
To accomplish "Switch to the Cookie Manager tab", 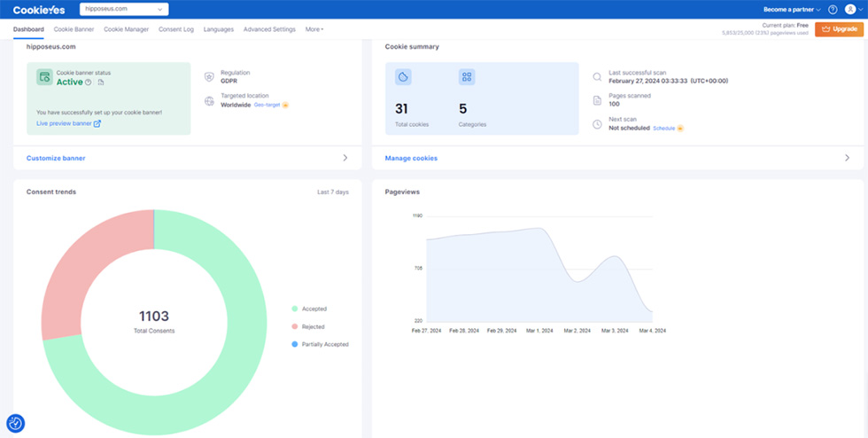I will point(126,29).
